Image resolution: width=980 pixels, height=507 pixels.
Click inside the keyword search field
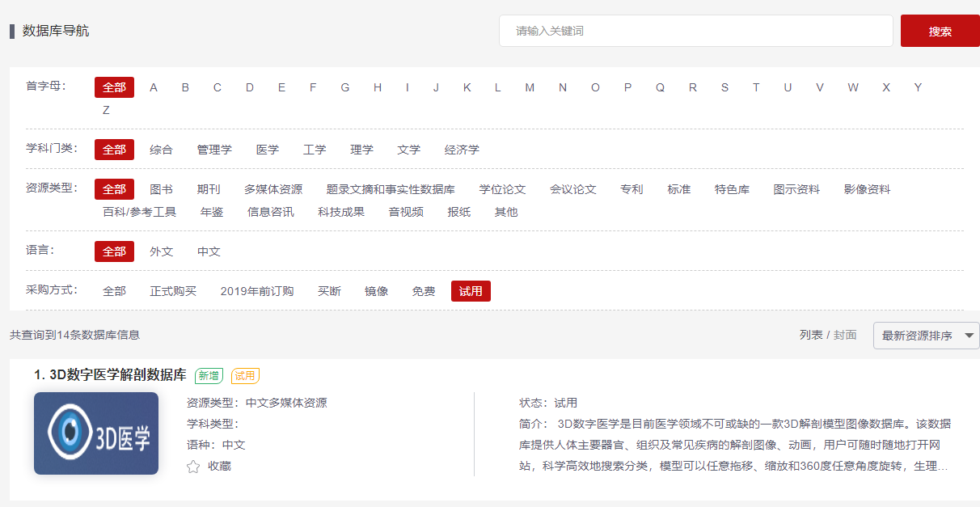(x=695, y=31)
